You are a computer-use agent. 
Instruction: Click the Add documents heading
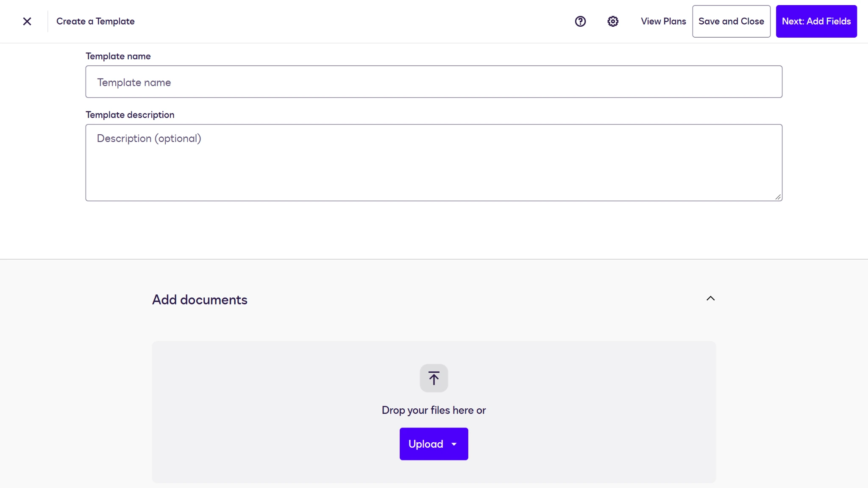(x=200, y=300)
